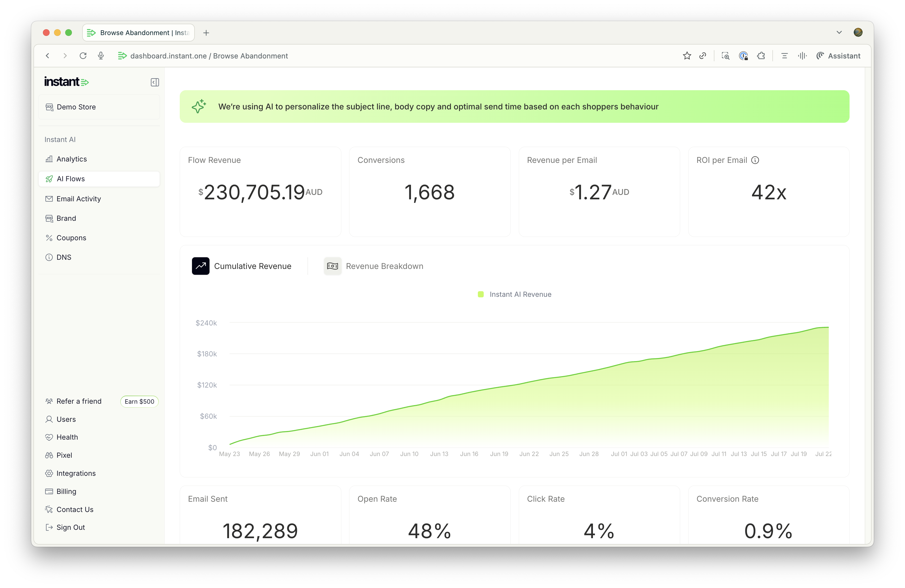Screen dimensions: 905x588
Task: Click the Integrations gear icon
Action: [49, 473]
